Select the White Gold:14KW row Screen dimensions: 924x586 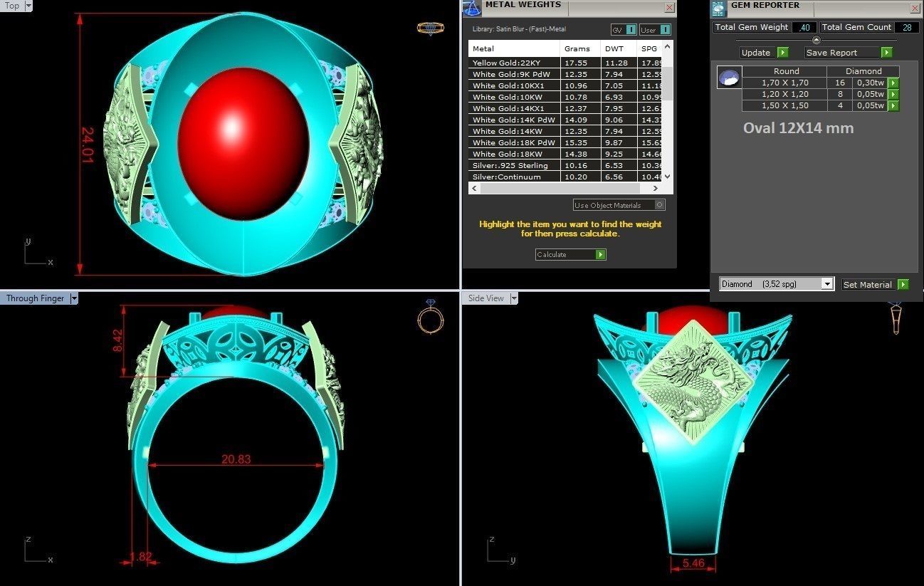coord(565,131)
